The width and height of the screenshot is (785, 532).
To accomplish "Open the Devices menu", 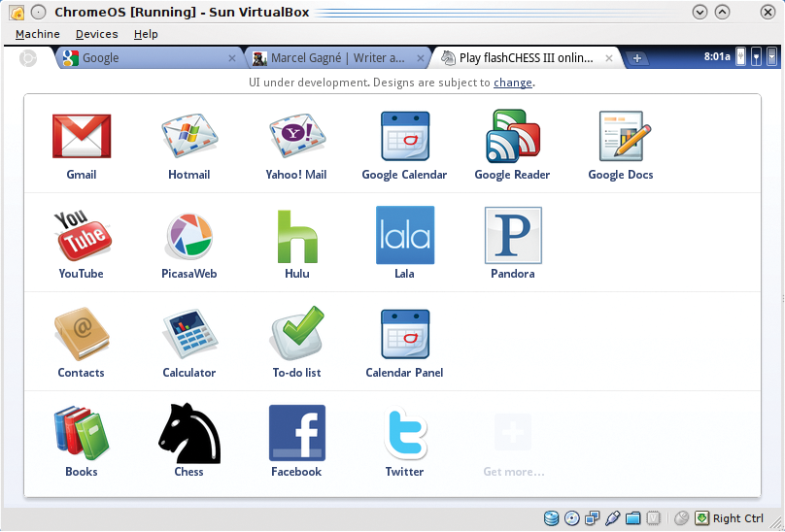I will [96, 34].
